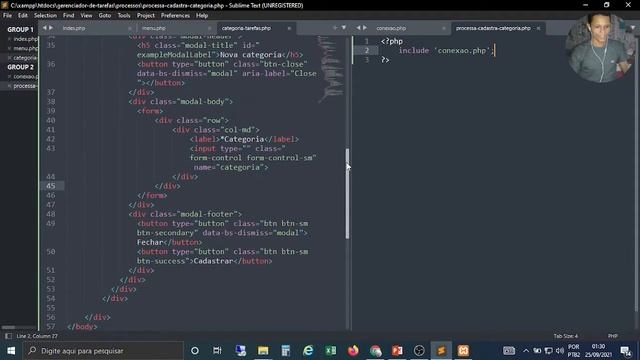This screenshot has height=360, width=640.
Task: Open processa file in sidebar Group 2
Action: [25, 86]
